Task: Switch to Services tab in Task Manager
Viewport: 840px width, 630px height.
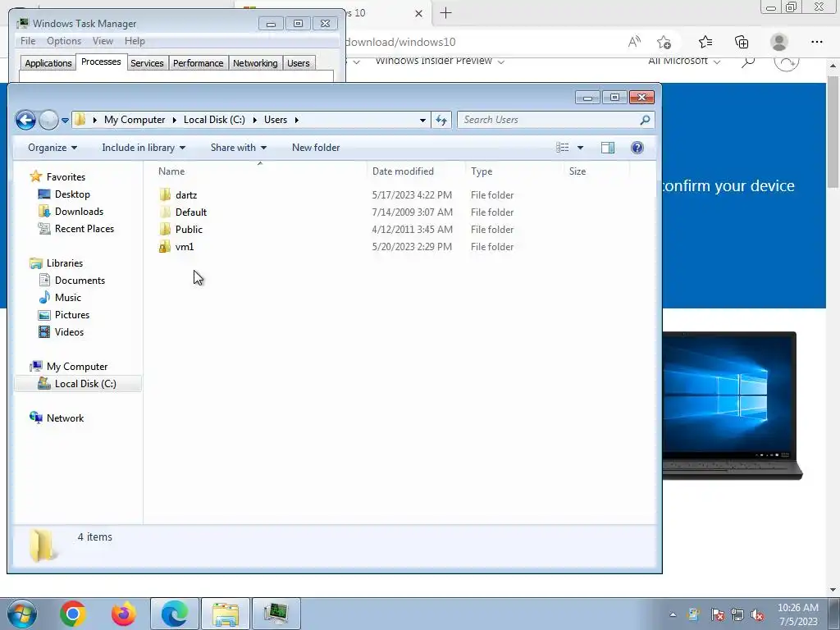Action: pos(147,63)
